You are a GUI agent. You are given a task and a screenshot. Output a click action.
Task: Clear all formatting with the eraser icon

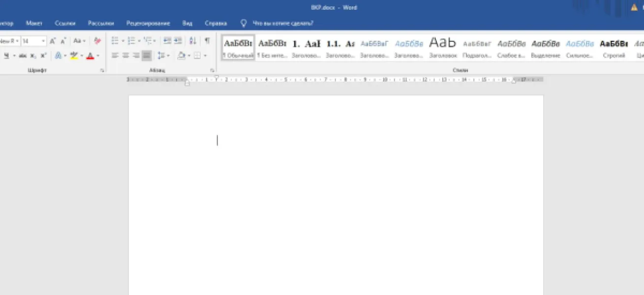click(97, 41)
